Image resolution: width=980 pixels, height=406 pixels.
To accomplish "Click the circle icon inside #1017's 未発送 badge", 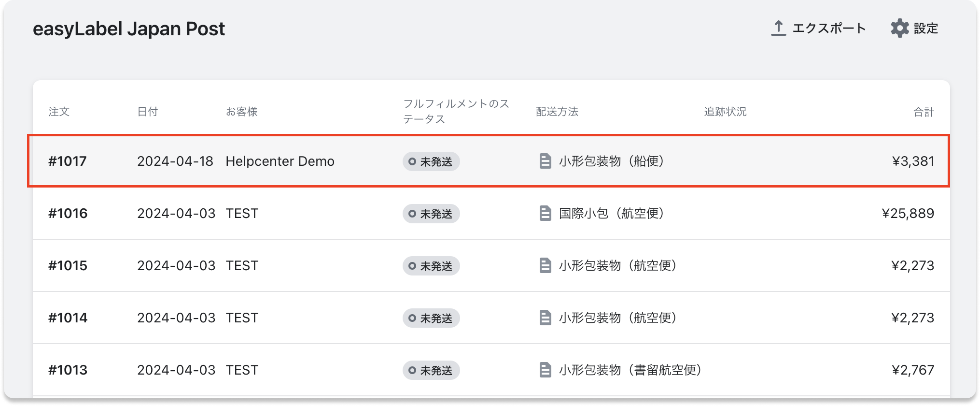I will point(413,162).
